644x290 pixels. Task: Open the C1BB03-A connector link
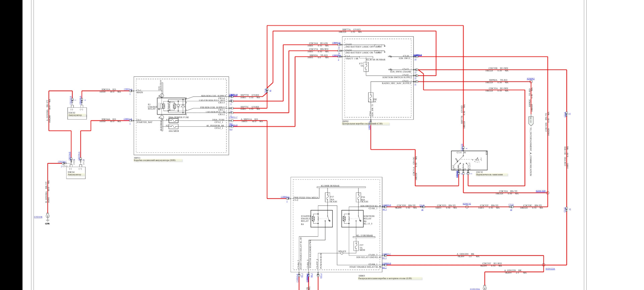click(285, 197)
